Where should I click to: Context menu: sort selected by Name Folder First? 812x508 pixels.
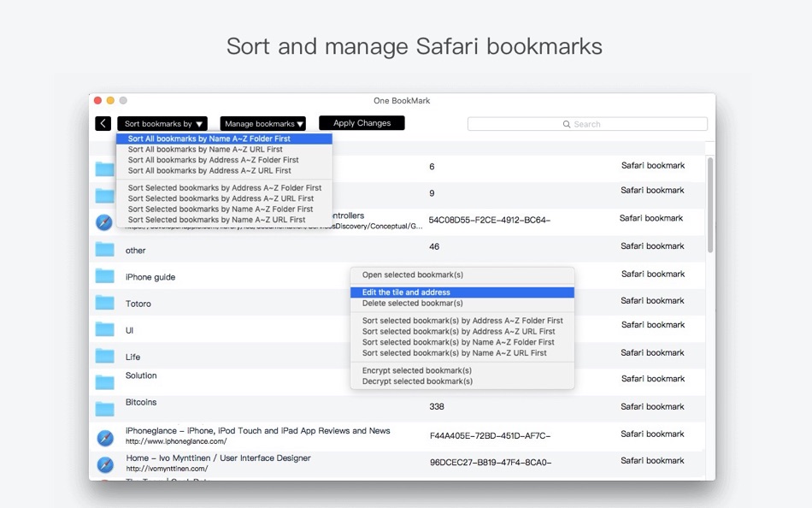click(x=462, y=342)
